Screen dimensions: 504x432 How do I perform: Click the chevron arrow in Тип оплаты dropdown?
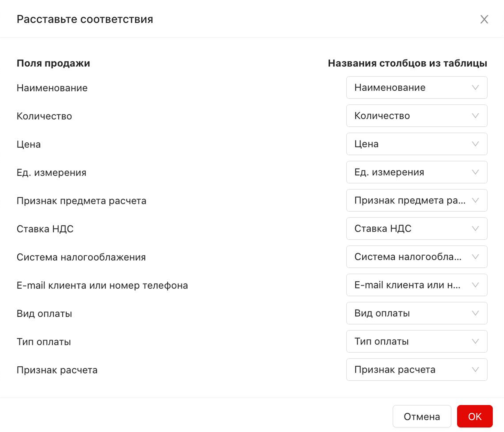[475, 341]
